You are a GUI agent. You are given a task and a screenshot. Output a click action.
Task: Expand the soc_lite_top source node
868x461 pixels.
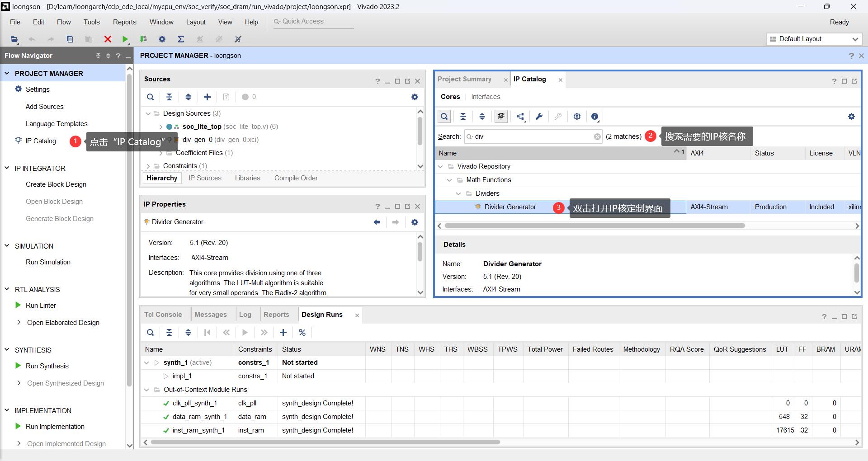[x=160, y=127]
